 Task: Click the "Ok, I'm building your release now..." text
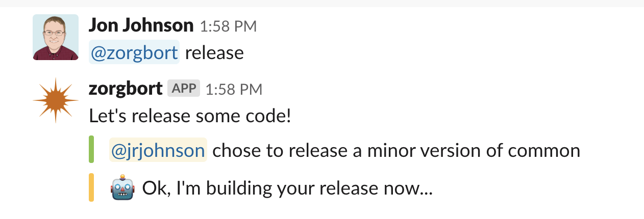287,189
